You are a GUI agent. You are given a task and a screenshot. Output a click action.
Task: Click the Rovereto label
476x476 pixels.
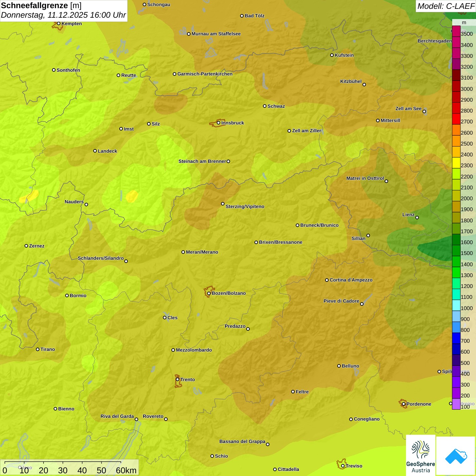[x=153, y=416]
